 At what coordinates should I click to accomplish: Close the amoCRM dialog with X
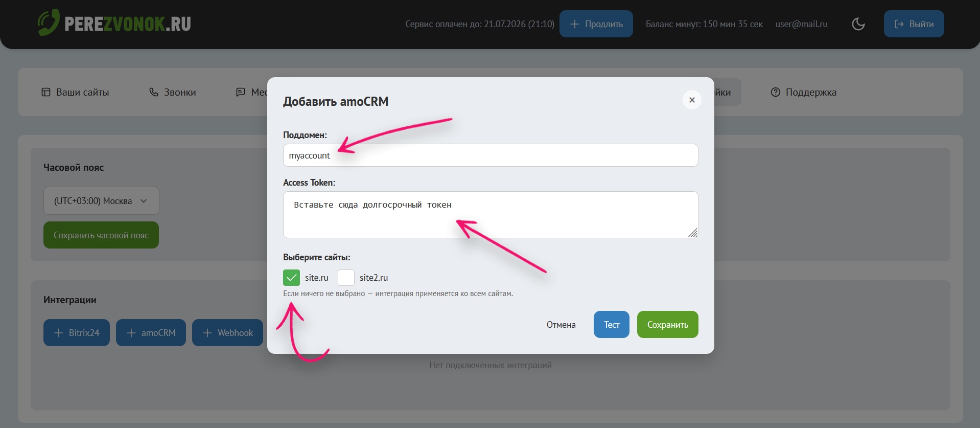coord(692,100)
